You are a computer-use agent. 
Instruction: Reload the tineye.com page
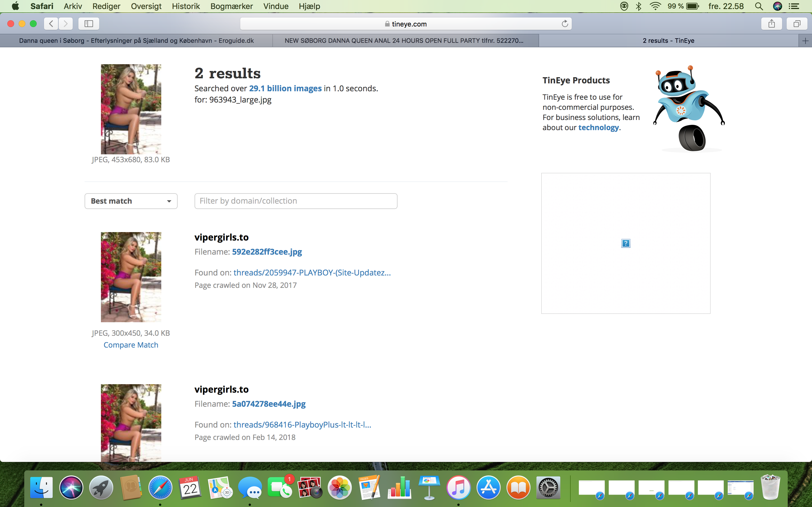click(565, 24)
